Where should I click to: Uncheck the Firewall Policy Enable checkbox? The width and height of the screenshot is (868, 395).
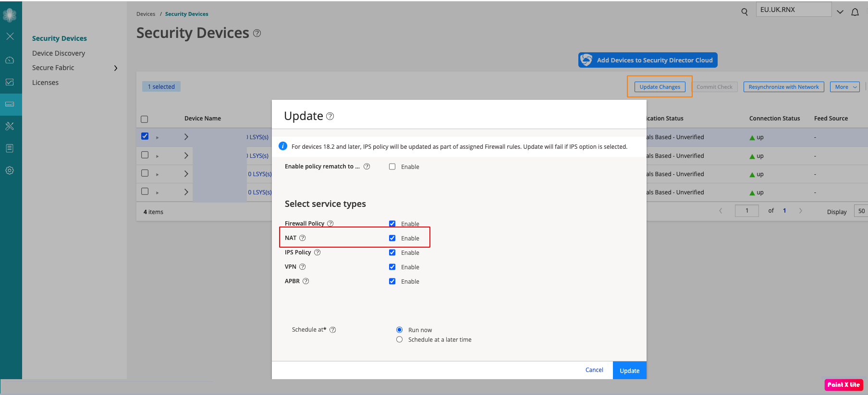pyautogui.click(x=392, y=224)
